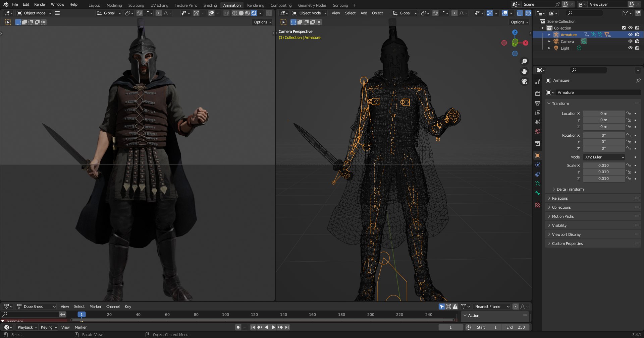
Task: Switch to the Geometry Nodes workspace tab
Action: [x=312, y=5]
